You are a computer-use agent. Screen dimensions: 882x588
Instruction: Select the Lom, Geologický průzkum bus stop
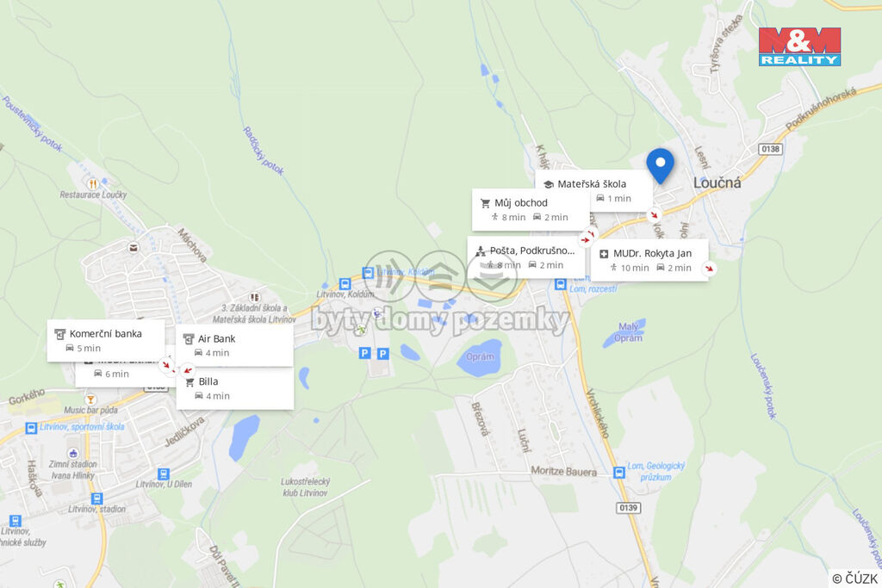tap(618, 472)
